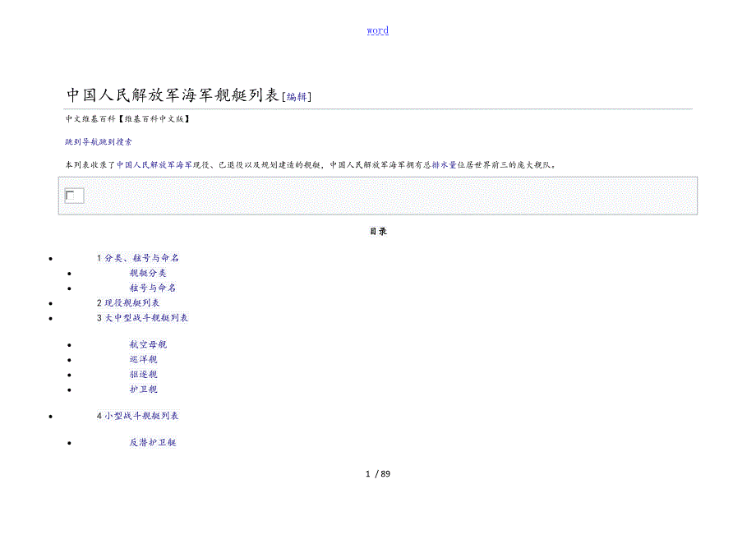Screen dimensions: 756x535
Task: Open the 护卫舰 contents entry
Action: coord(143,390)
